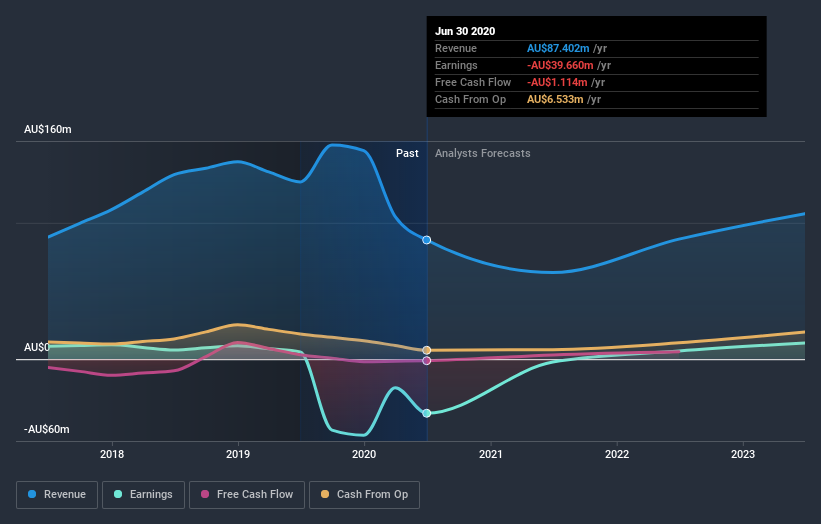The height and width of the screenshot is (524, 821).
Task: Click the Revenue row label in the tooltip
Action: click(x=456, y=48)
